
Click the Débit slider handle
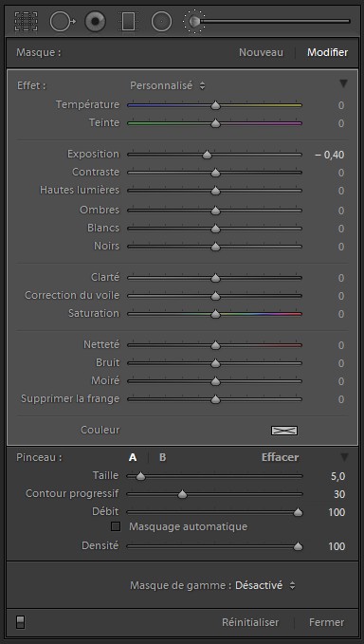pyautogui.click(x=299, y=513)
